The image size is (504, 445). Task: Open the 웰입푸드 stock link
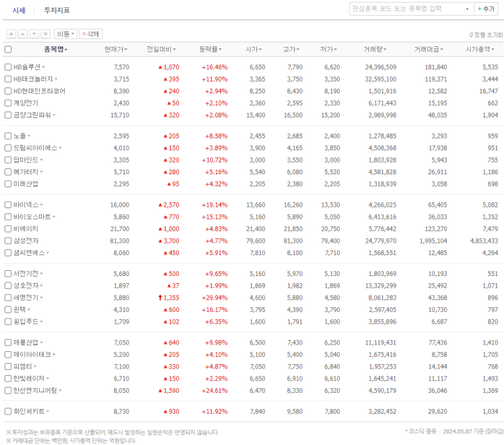point(25,322)
